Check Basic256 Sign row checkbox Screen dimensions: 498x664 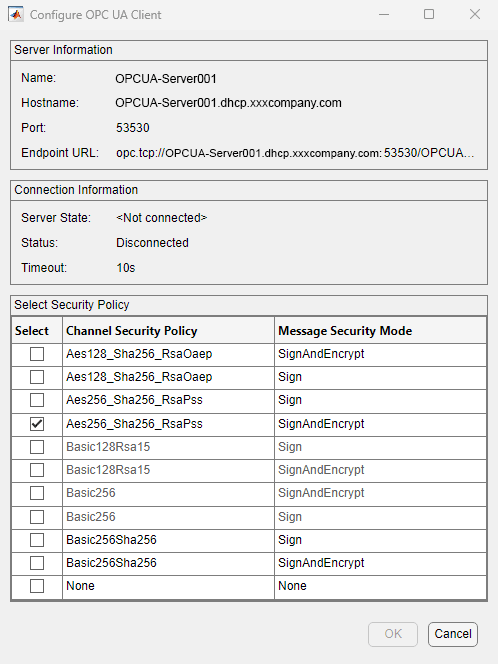[37, 517]
